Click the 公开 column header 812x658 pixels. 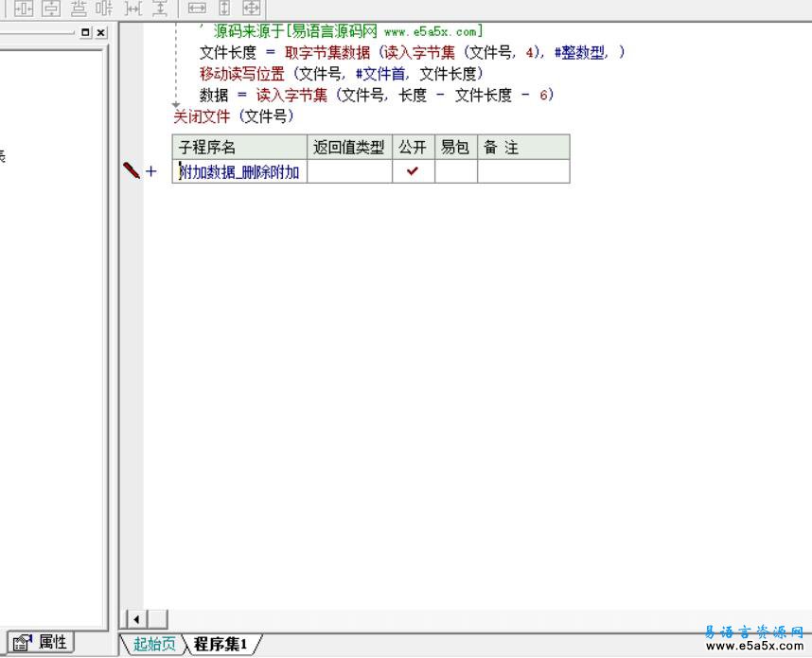click(x=413, y=147)
